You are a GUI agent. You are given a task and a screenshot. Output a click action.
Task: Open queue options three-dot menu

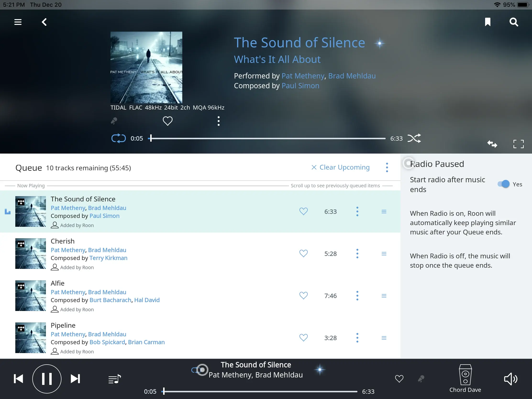(387, 167)
